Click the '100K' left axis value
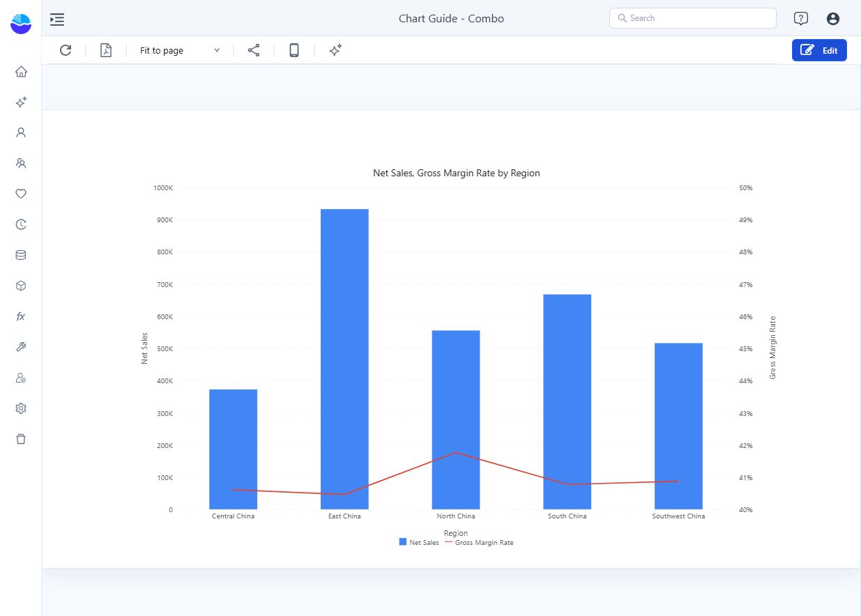This screenshot has width=861, height=616. (x=165, y=477)
